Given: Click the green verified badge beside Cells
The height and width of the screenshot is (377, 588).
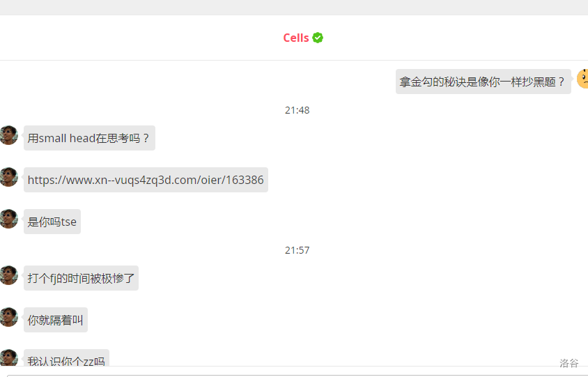Looking at the screenshot, I should 318,38.
